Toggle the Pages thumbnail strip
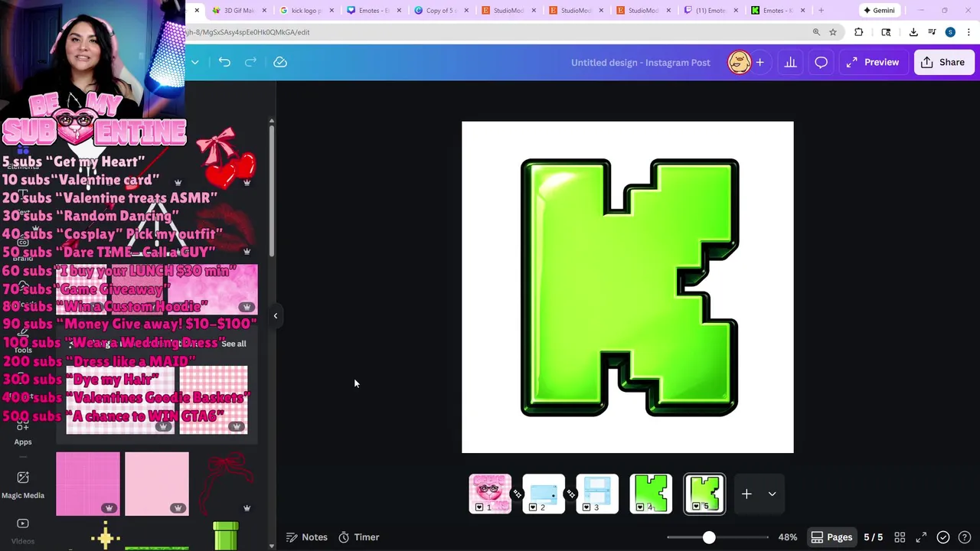 [x=831, y=537]
